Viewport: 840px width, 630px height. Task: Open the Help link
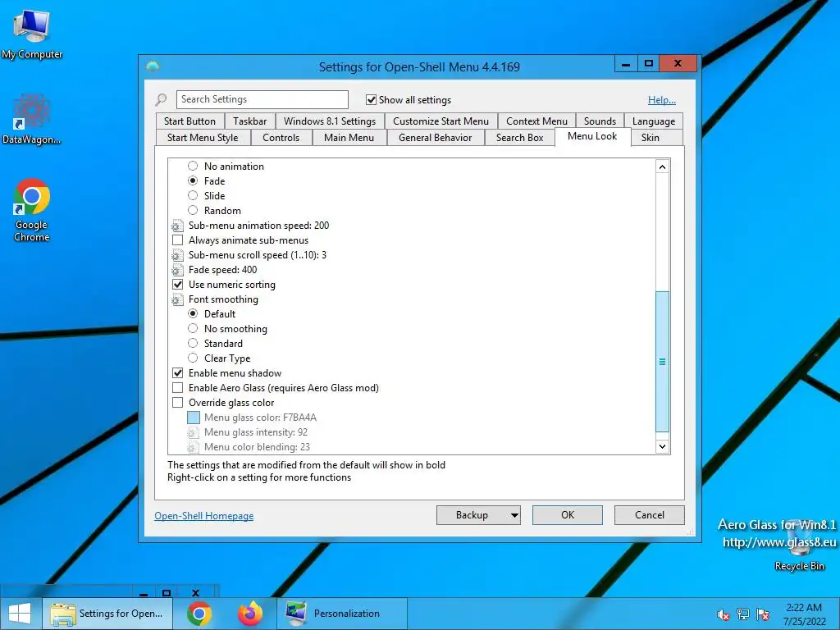click(662, 99)
